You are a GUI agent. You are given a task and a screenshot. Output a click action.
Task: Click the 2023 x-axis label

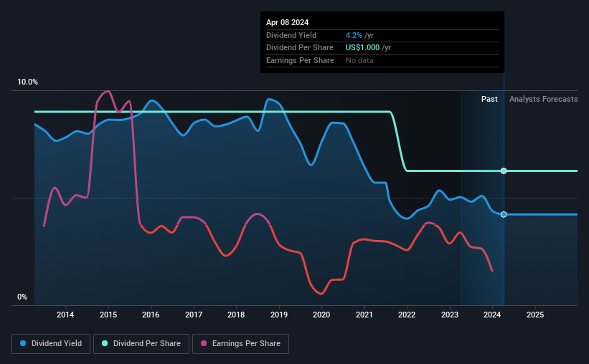(x=450, y=315)
